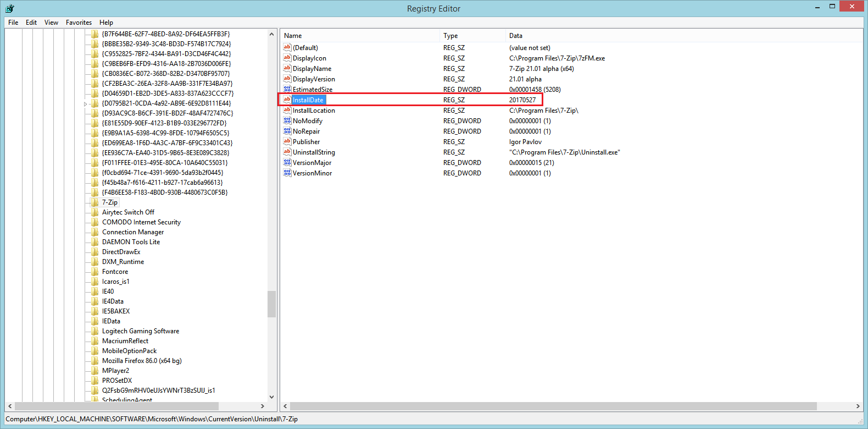Click the VersionMajor data 0x00000015 (21)
The width and height of the screenshot is (868, 429).
532,163
